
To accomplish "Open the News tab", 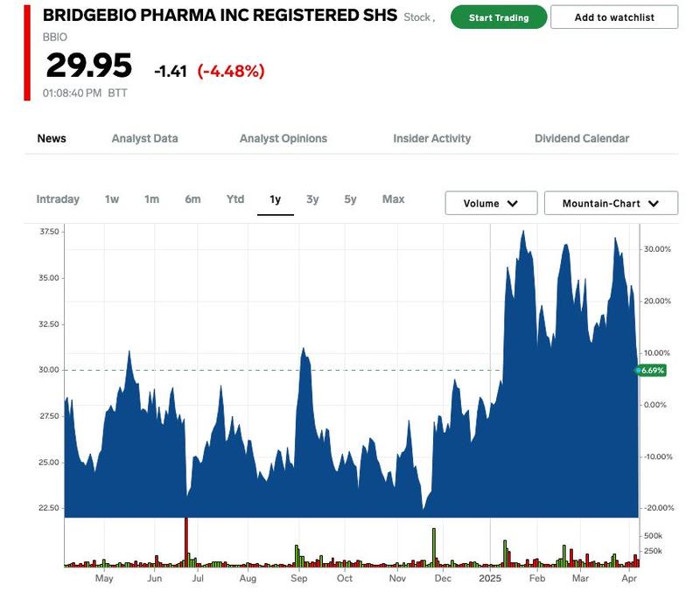I will (52, 138).
